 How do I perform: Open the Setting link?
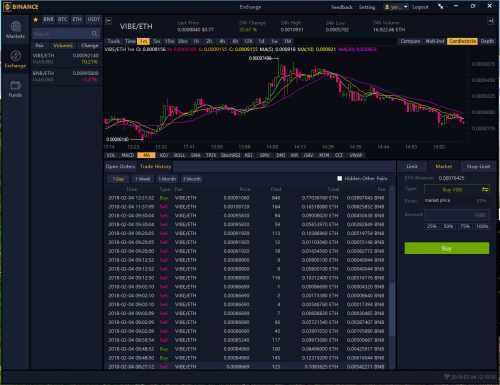(367, 7)
